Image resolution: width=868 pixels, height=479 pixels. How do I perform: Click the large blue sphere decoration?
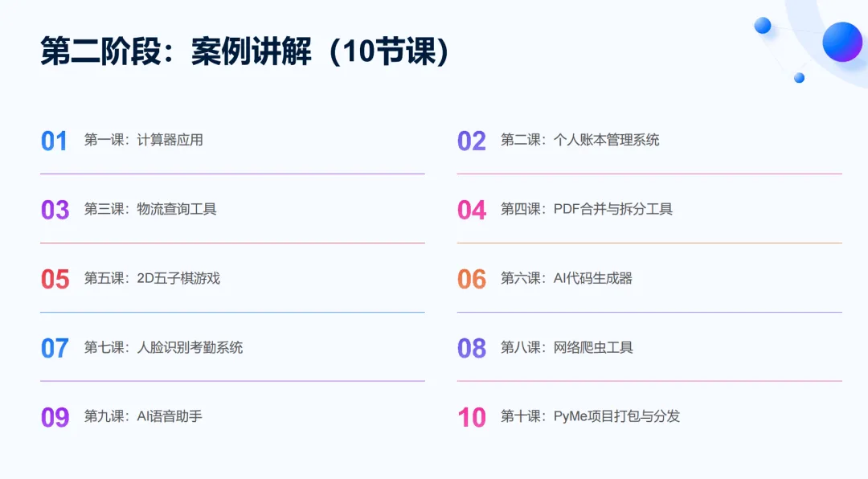click(x=842, y=42)
